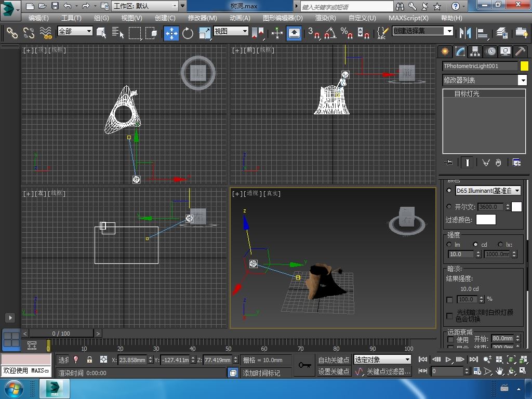This screenshot has height=399, width=532.
Task: Activate the Select and Move tool
Action: [171, 33]
